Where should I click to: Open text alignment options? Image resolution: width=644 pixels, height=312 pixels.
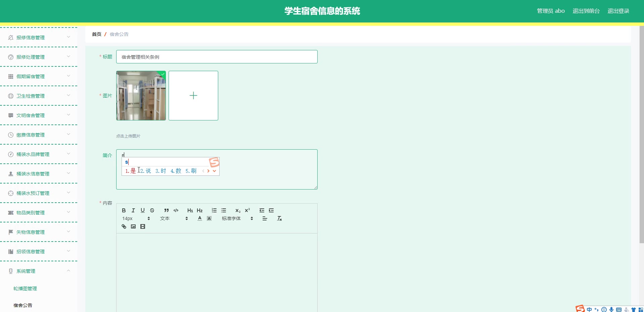pyautogui.click(x=265, y=218)
